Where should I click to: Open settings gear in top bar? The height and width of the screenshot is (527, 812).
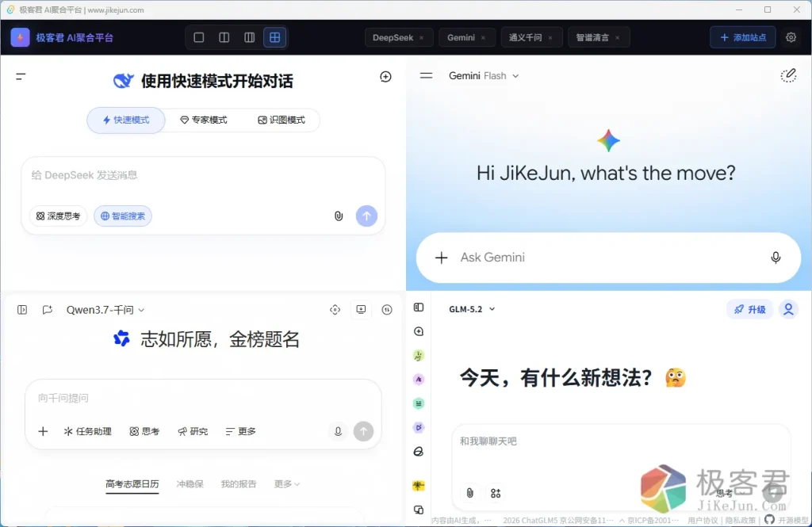tap(791, 37)
